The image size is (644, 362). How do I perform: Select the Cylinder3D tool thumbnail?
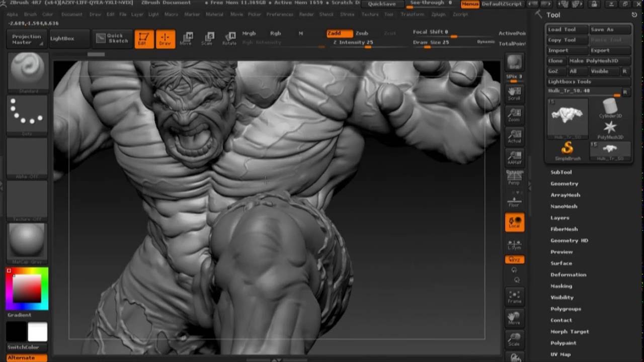(610, 108)
